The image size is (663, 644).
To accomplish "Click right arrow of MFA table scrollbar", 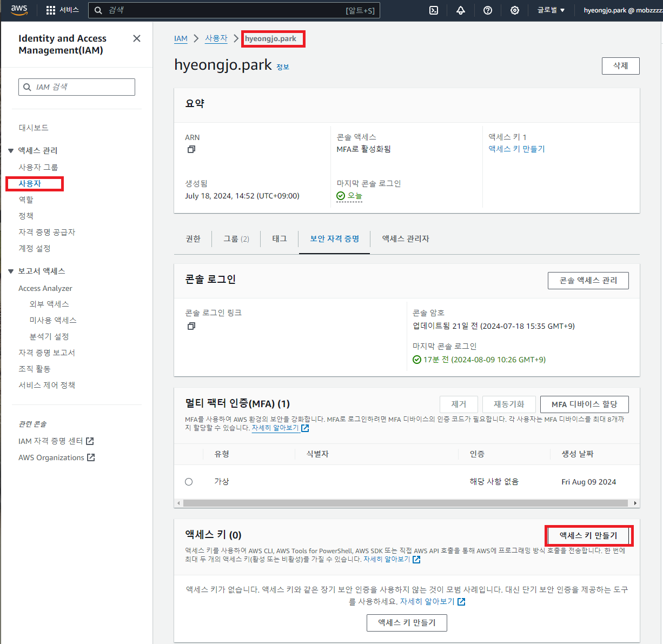I will click(635, 503).
